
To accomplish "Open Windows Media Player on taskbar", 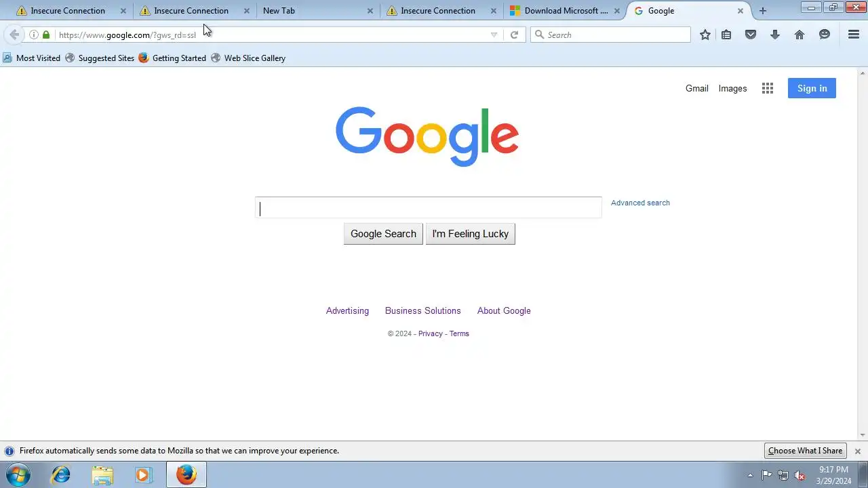I will coord(143,474).
